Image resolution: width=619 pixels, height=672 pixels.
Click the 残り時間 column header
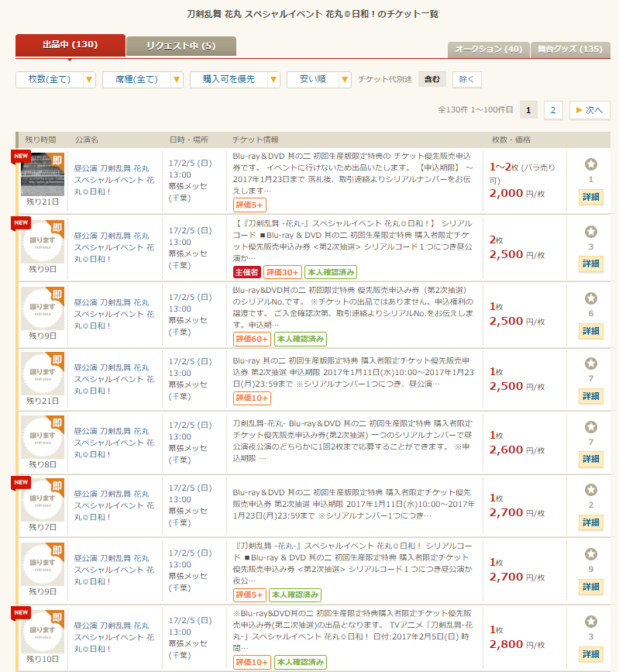pos(40,140)
